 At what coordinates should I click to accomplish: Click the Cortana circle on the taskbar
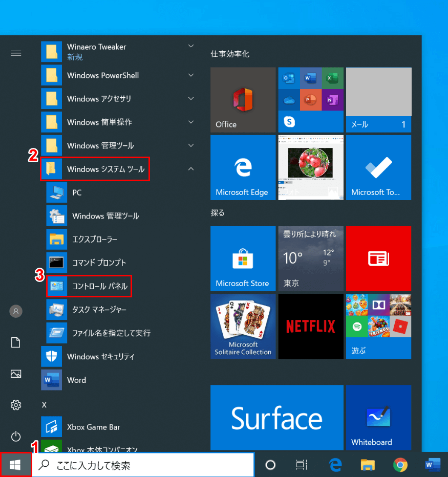coord(270,465)
